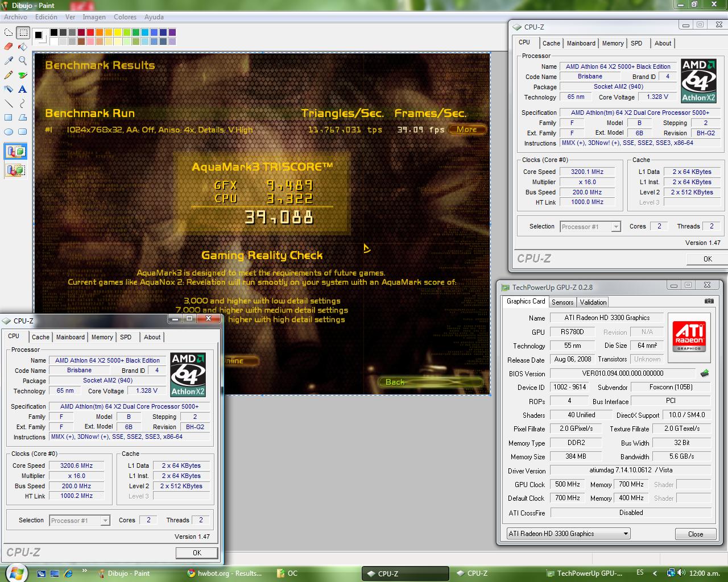The height and width of the screenshot is (582, 728).
Task: Open the Ayuda menu in Paint
Action: click(154, 17)
